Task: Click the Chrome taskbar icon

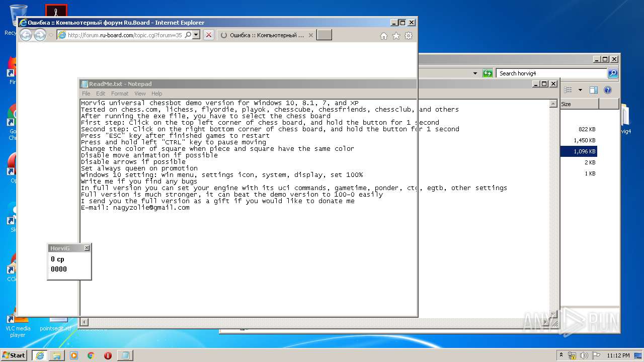Action: pos(91,355)
